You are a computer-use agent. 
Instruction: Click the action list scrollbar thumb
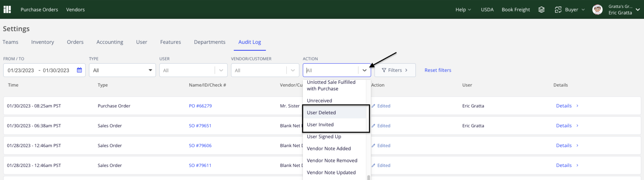pos(368,177)
